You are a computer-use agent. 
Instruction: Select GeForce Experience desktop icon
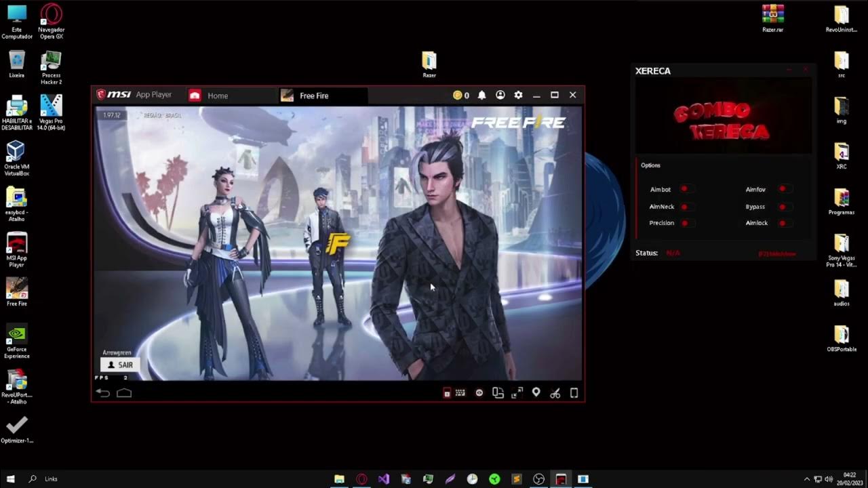17,342
